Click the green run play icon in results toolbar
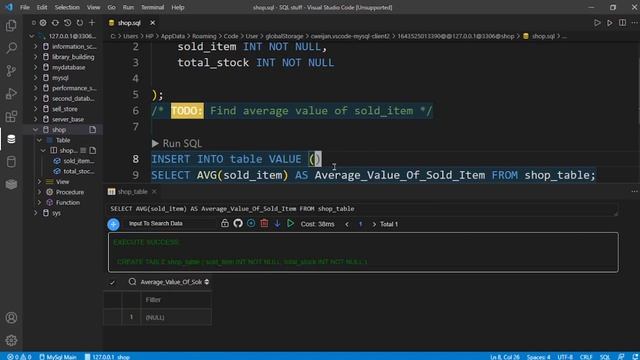 tap(290, 223)
